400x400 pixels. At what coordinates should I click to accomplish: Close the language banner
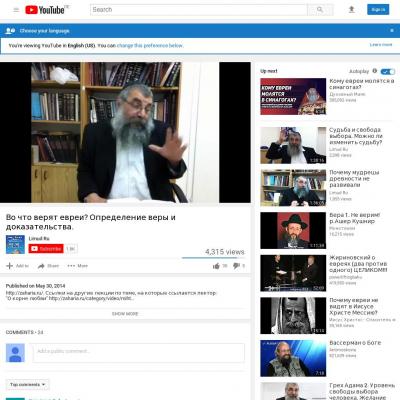[x=392, y=30]
